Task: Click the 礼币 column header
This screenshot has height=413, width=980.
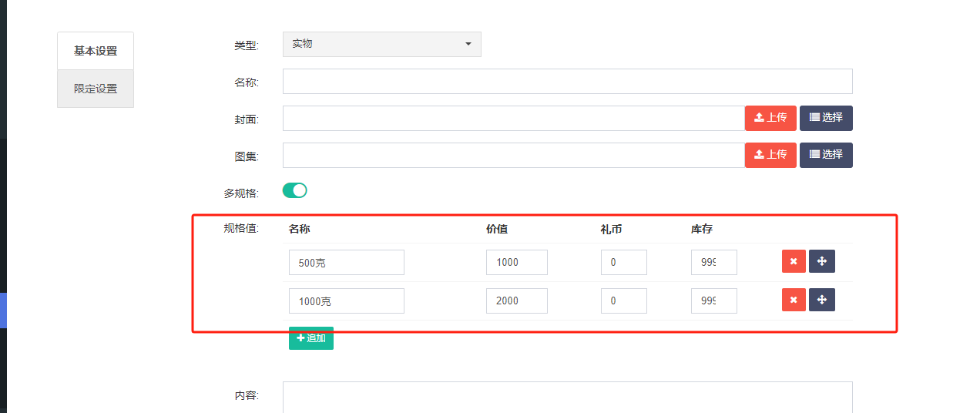Action: point(612,229)
